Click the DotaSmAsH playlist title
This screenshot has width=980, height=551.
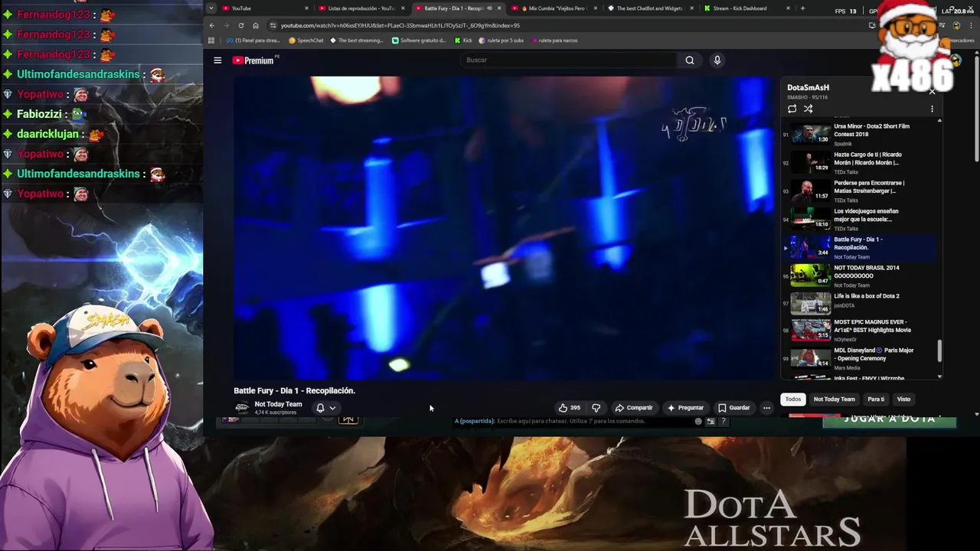coord(808,88)
